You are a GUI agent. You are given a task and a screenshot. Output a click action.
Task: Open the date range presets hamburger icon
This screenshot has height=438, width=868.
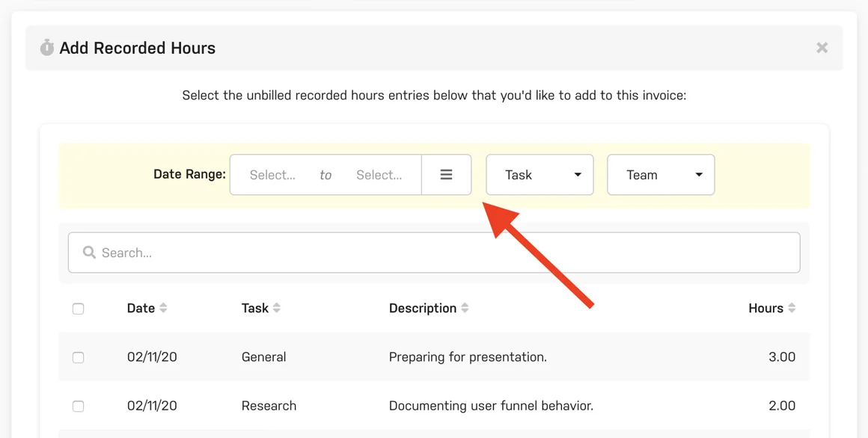pyautogui.click(x=447, y=174)
